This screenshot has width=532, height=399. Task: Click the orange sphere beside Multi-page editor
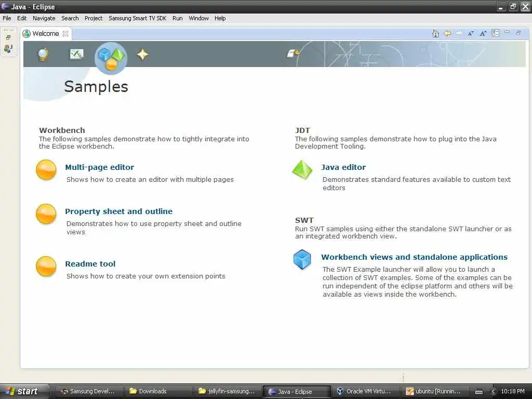pos(46,170)
